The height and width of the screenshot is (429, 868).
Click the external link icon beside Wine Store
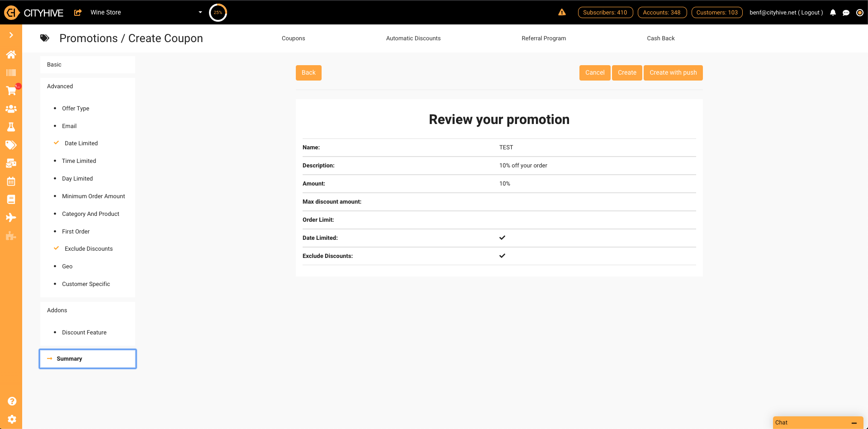[x=78, y=13]
